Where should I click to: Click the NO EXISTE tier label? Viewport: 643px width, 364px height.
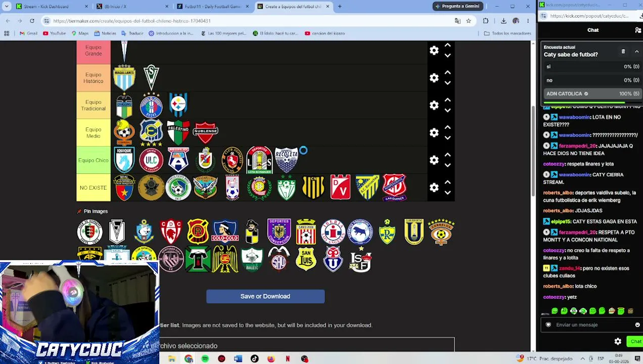[94, 188]
